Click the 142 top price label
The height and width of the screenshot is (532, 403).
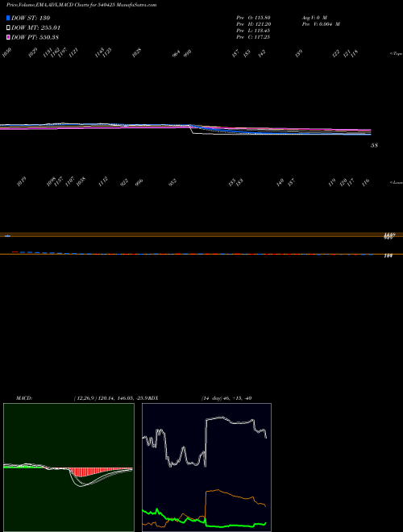click(261, 54)
